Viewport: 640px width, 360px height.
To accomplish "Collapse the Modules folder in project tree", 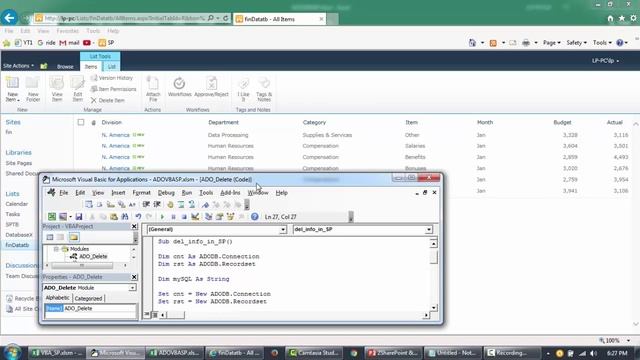I will pyautogui.click(x=56, y=249).
